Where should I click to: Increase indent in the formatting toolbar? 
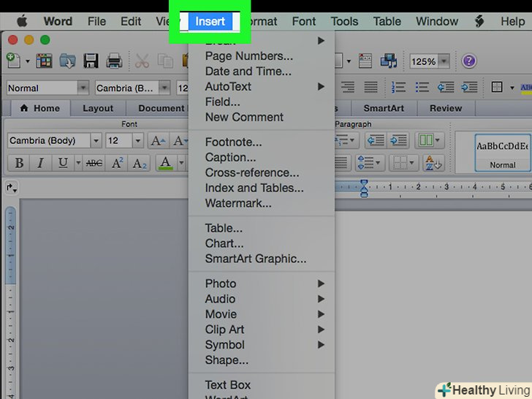(x=469, y=88)
